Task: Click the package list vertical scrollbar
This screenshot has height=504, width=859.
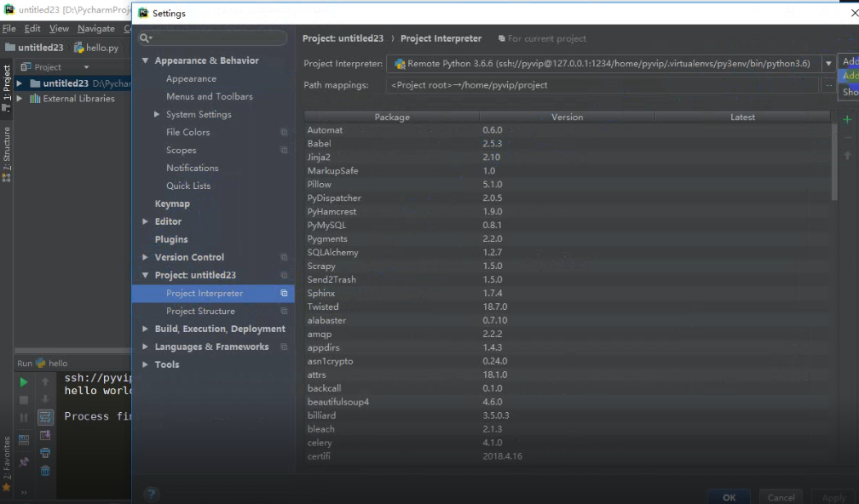Action: click(834, 163)
